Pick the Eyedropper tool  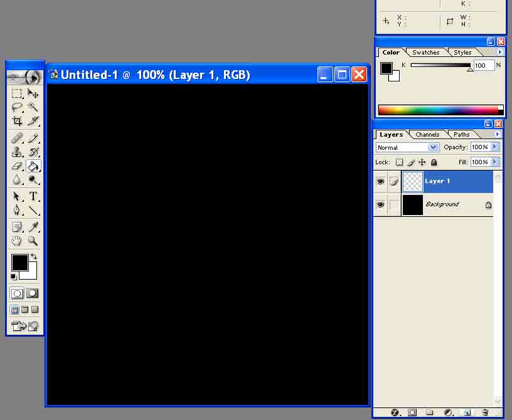click(33, 227)
